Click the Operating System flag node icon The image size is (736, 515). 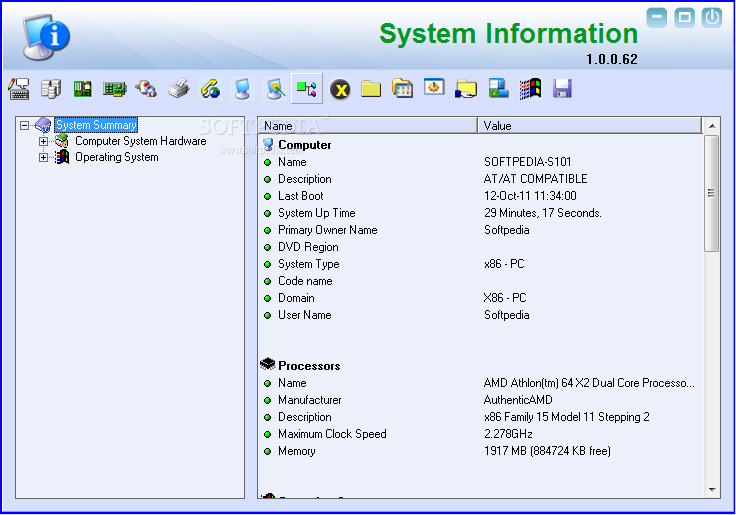click(61, 157)
